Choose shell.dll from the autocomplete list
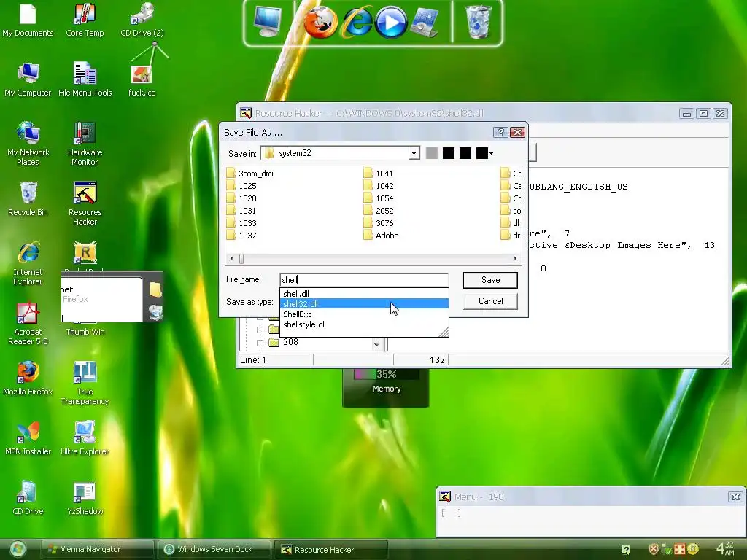 pyautogui.click(x=364, y=294)
